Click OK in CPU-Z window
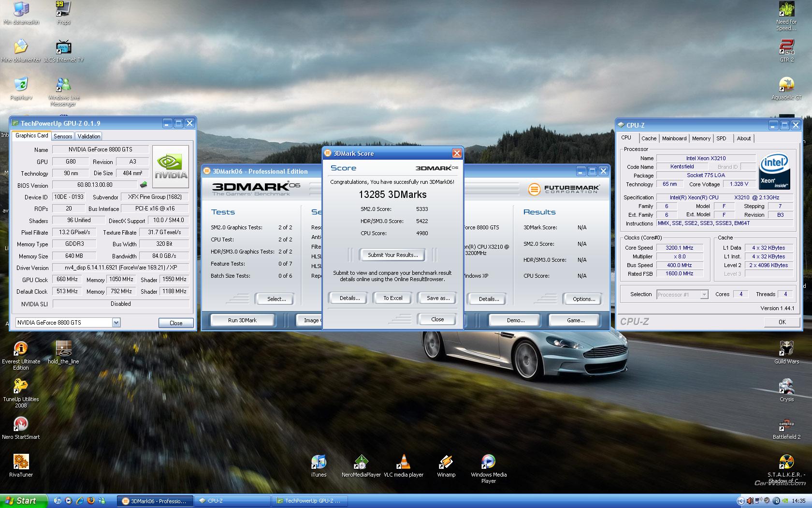 click(782, 322)
